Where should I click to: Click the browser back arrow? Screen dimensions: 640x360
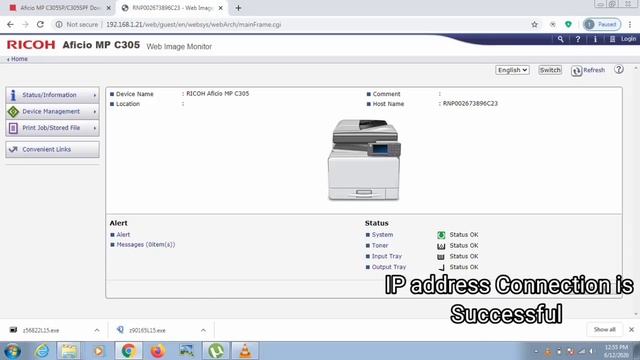10,24
